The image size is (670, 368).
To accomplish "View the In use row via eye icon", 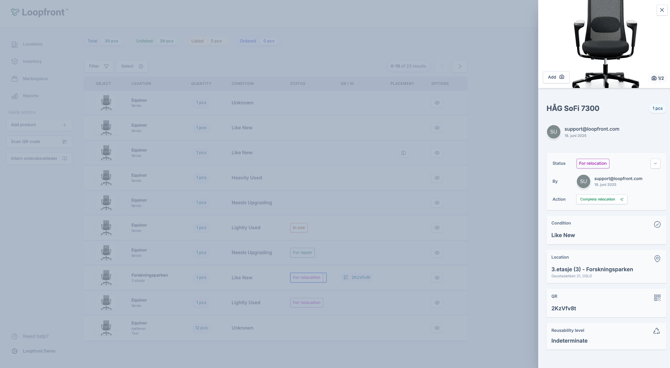I will pyautogui.click(x=437, y=228).
